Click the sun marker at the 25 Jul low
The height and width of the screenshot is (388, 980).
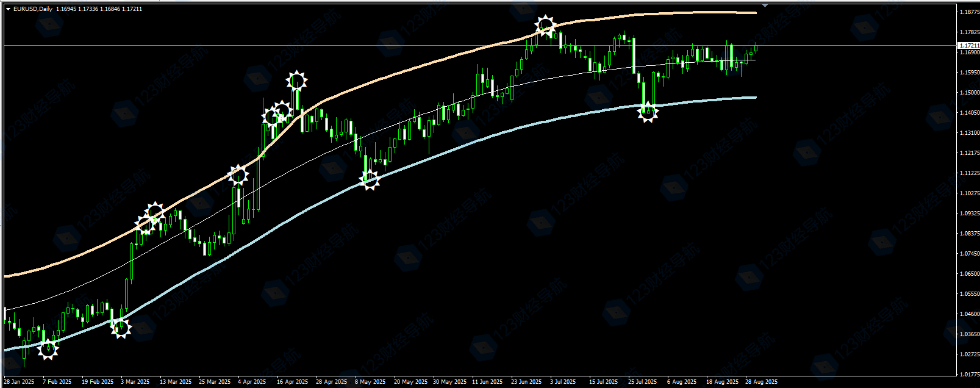648,112
